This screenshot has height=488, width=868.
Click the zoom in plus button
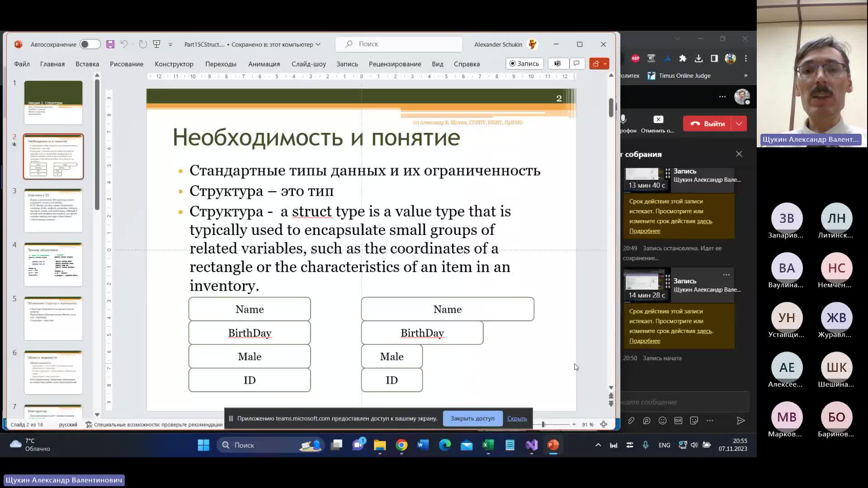(x=574, y=424)
